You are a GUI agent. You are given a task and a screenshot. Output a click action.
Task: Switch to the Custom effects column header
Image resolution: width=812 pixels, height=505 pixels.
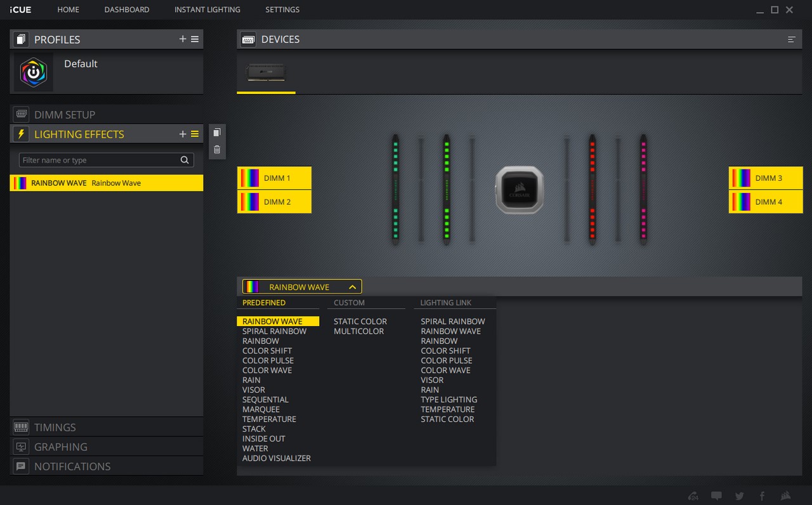pos(349,303)
